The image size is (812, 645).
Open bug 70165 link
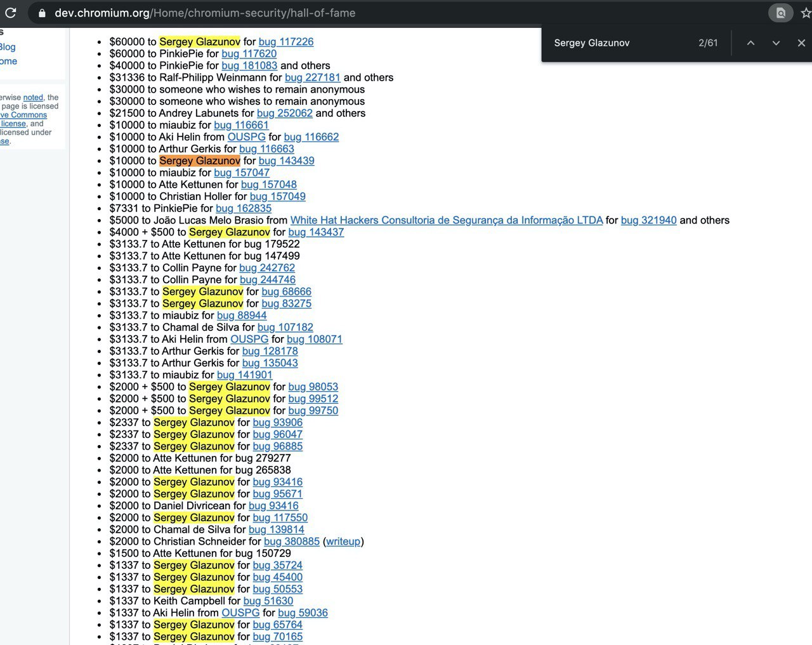(278, 637)
